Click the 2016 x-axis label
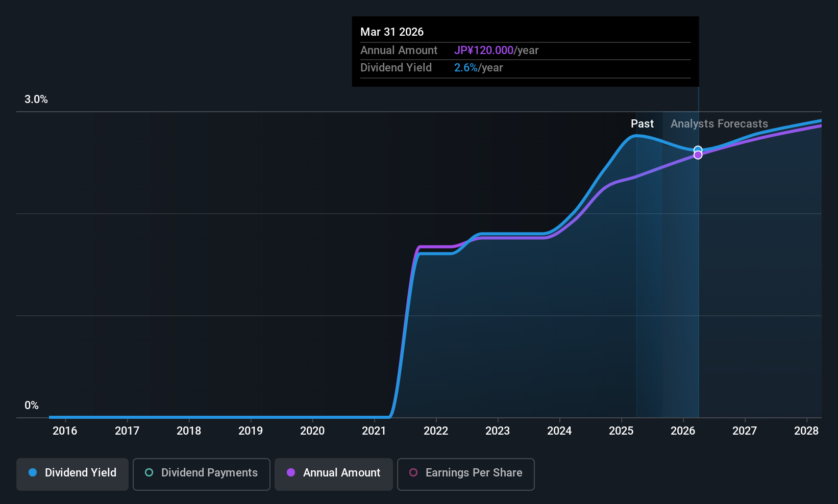This screenshot has width=838, height=504. point(65,431)
